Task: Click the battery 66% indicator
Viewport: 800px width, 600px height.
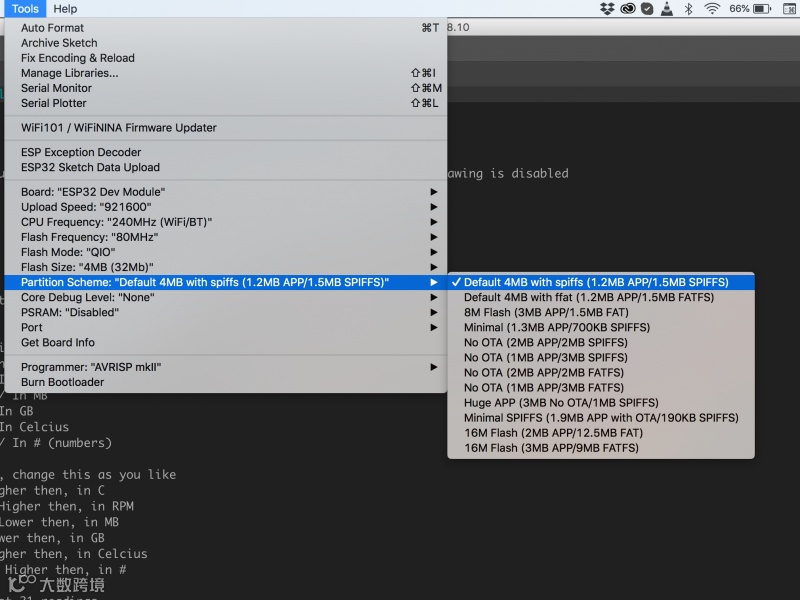Action: [750, 9]
